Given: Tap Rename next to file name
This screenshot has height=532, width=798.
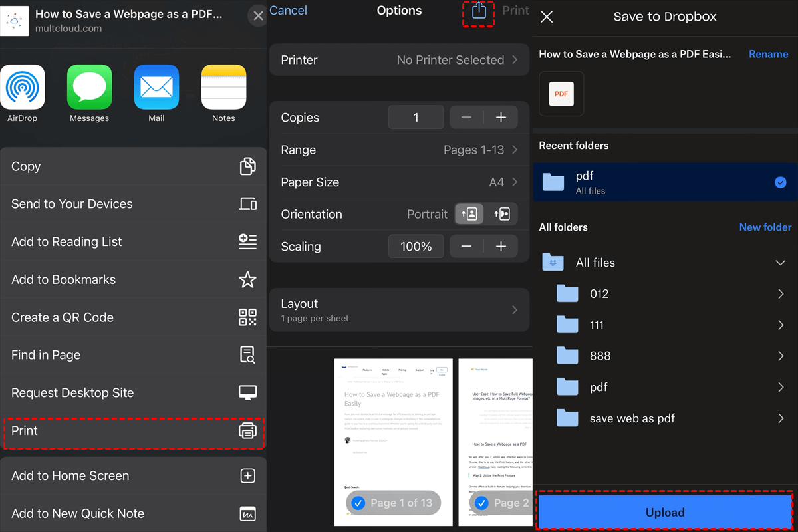Looking at the screenshot, I should [768, 54].
